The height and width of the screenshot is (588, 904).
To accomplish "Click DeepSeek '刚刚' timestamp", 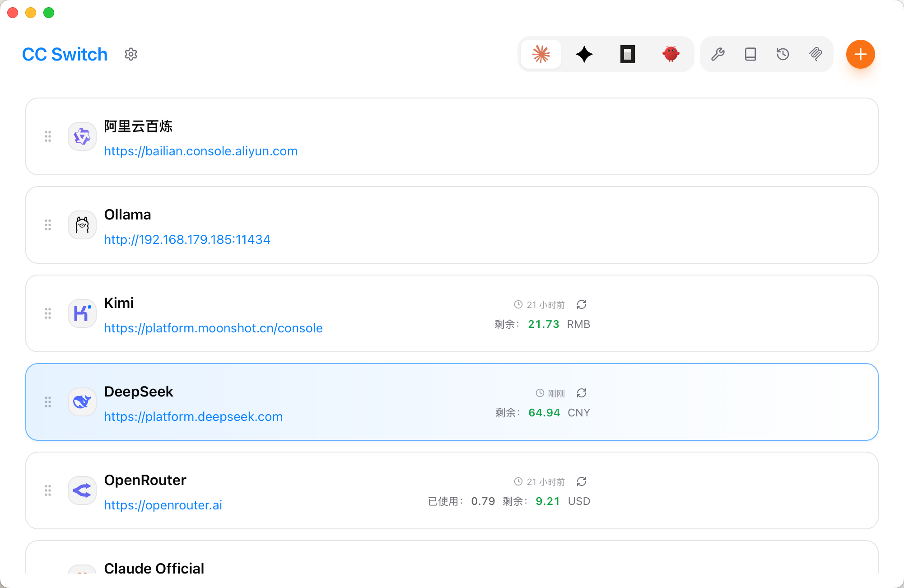I will point(556,393).
